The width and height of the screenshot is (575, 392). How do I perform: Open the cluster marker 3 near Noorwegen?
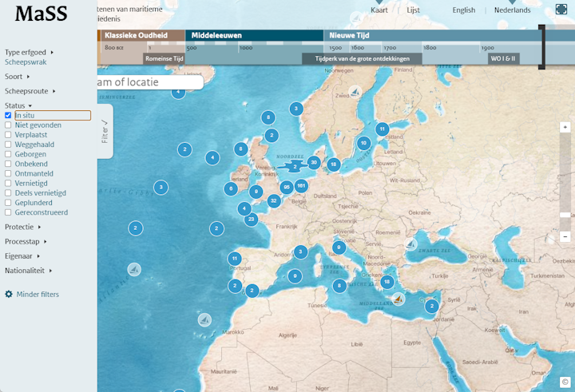click(296, 109)
